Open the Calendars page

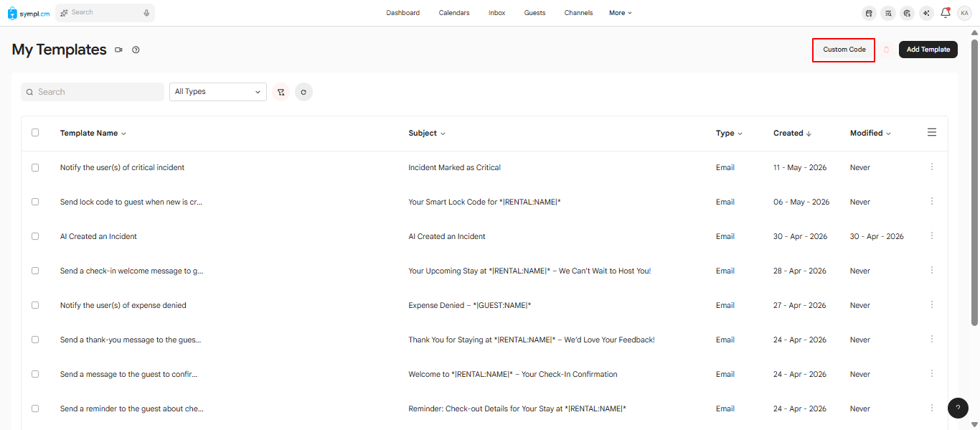click(454, 13)
